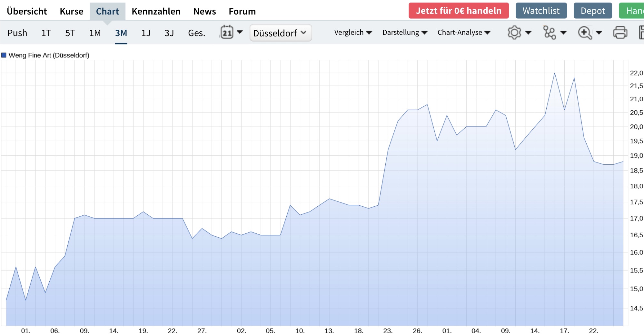Open the Darstellung dropdown
Image resolution: width=644 pixels, height=334 pixels.
coord(405,33)
